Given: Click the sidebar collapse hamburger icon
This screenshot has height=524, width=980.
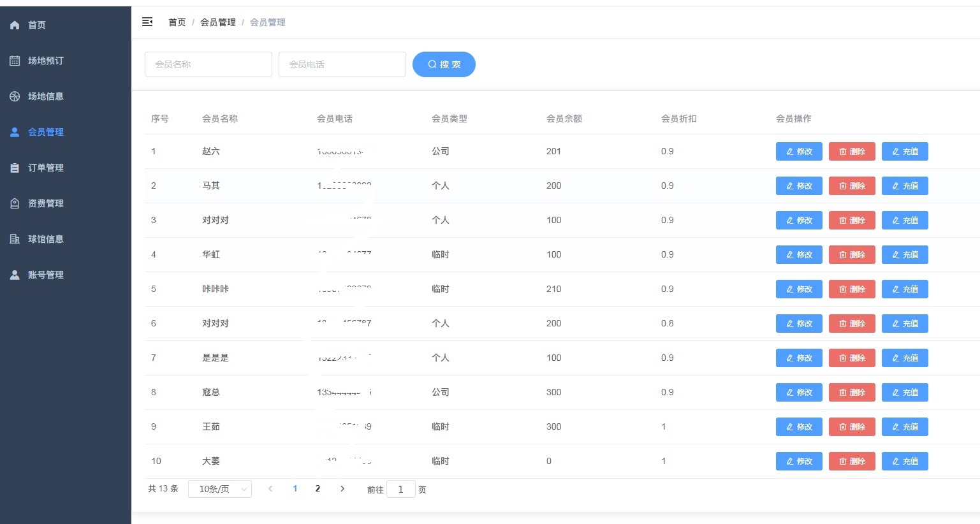Looking at the screenshot, I should tap(147, 22).
